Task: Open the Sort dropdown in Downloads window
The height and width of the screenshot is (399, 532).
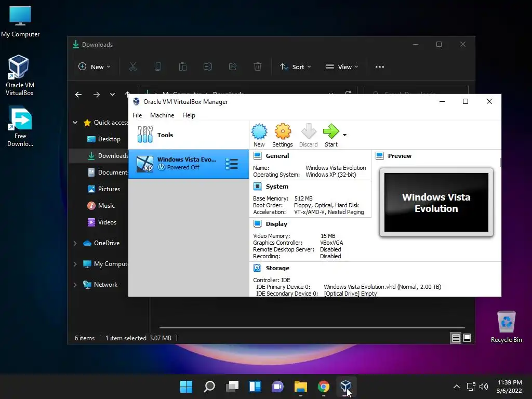Action: [x=295, y=67]
